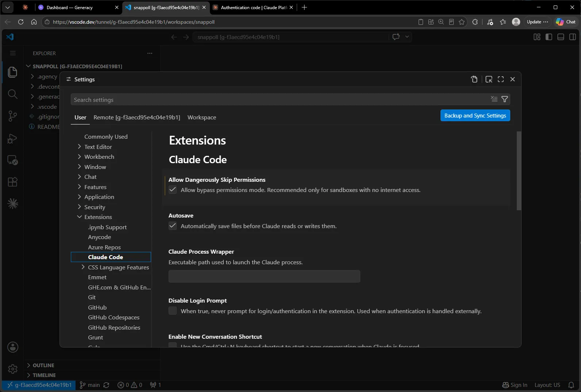Open Claude Code icon in activity bar
581x392 pixels.
[x=13, y=204]
